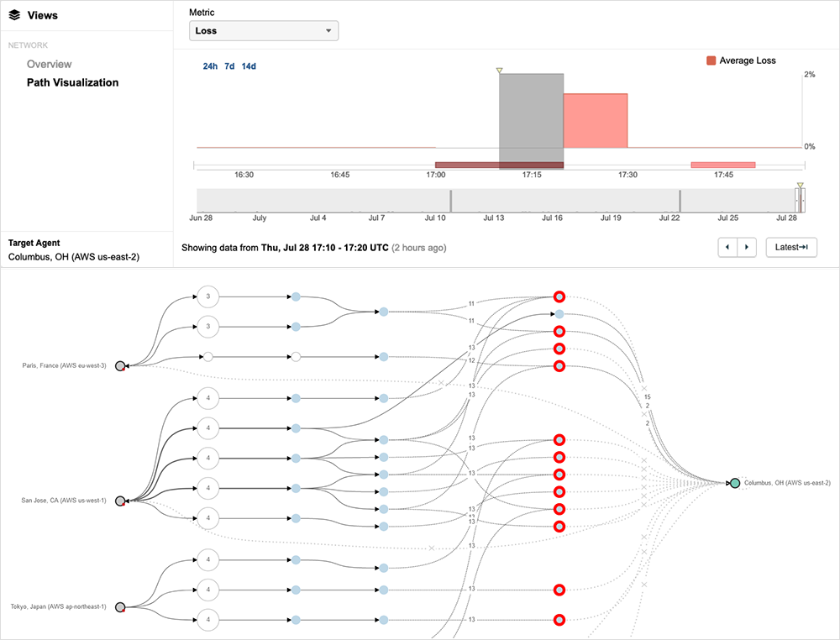Expand the topmost grouped node labeled 3

pyautogui.click(x=207, y=296)
